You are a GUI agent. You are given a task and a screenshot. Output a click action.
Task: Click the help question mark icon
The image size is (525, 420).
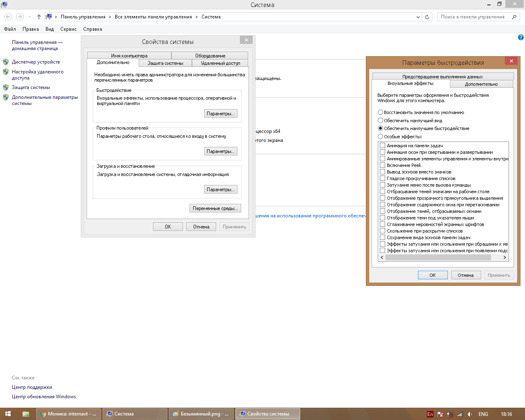(x=520, y=37)
